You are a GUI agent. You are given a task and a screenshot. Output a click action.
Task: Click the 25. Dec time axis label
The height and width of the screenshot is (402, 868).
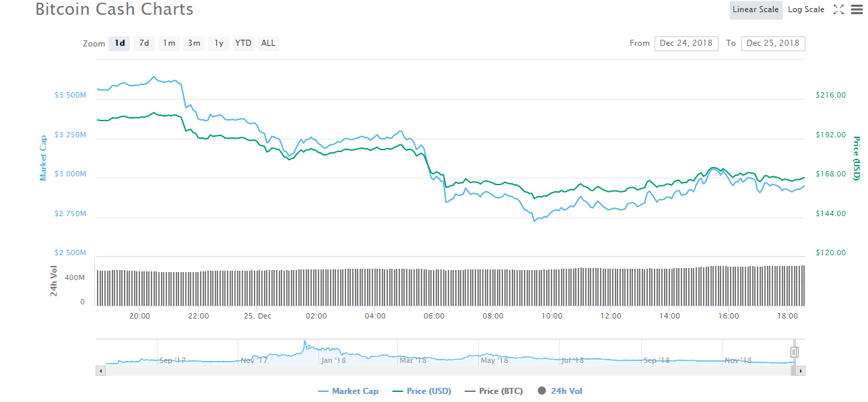(257, 316)
